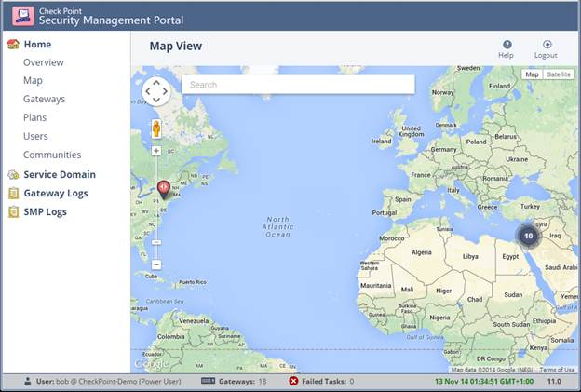
Task: Switch to Map view type
Action: click(x=532, y=74)
